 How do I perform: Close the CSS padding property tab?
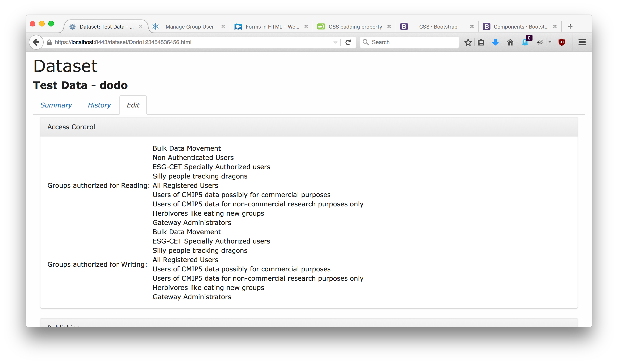coord(389,26)
